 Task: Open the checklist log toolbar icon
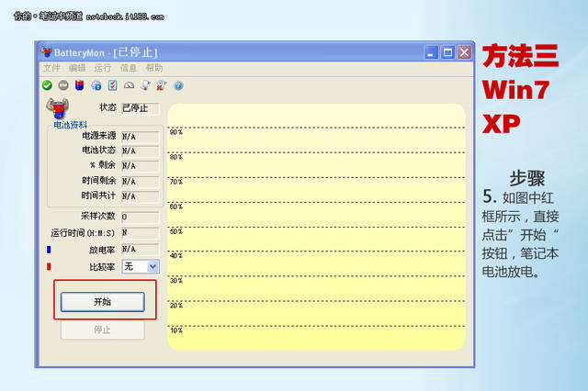point(112,85)
